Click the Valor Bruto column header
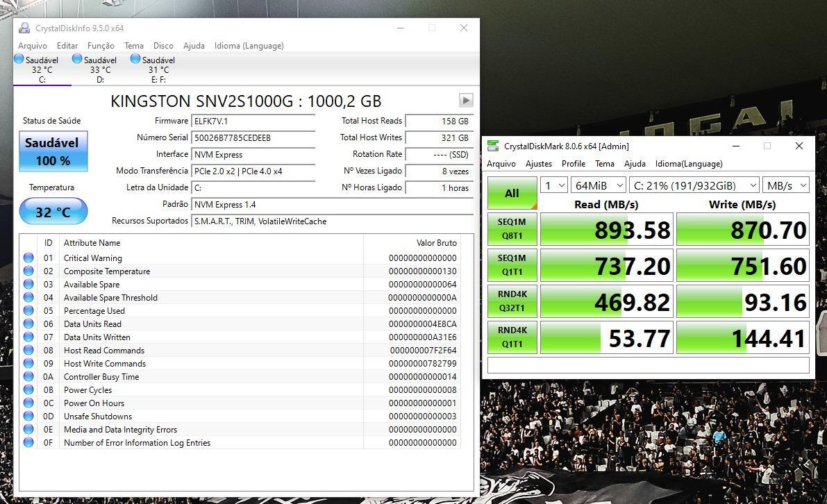827x504 pixels. pyautogui.click(x=436, y=243)
